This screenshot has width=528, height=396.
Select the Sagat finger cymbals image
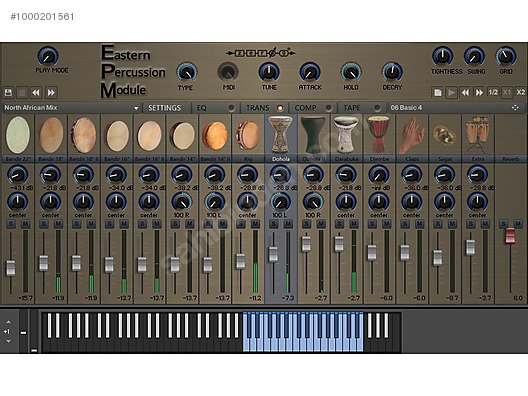444,135
